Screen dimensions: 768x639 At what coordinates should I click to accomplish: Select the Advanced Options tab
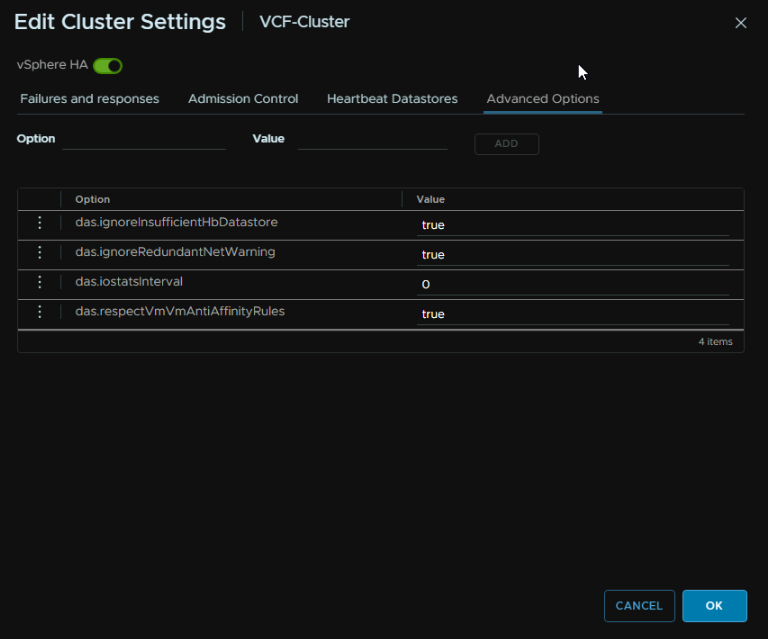543,99
